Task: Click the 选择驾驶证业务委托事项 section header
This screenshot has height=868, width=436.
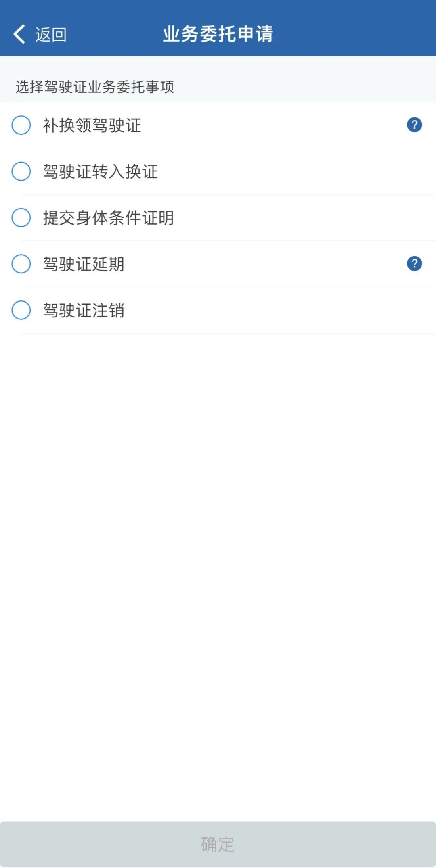Action: tap(94, 87)
